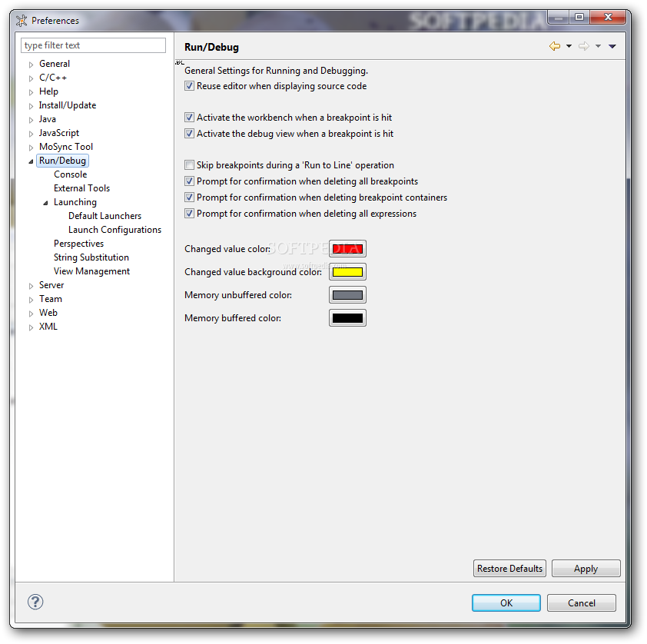Image resolution: width=647 pixels, height=644 pixels.
Task: Select the Perspectives preference page
Action: [x=78, y=244]
